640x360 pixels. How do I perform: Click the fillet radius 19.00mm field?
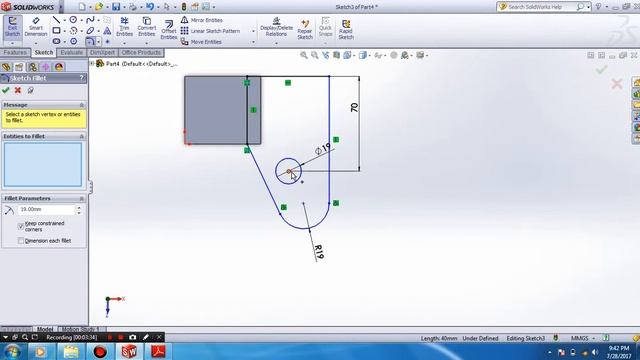tap(47, 209)
